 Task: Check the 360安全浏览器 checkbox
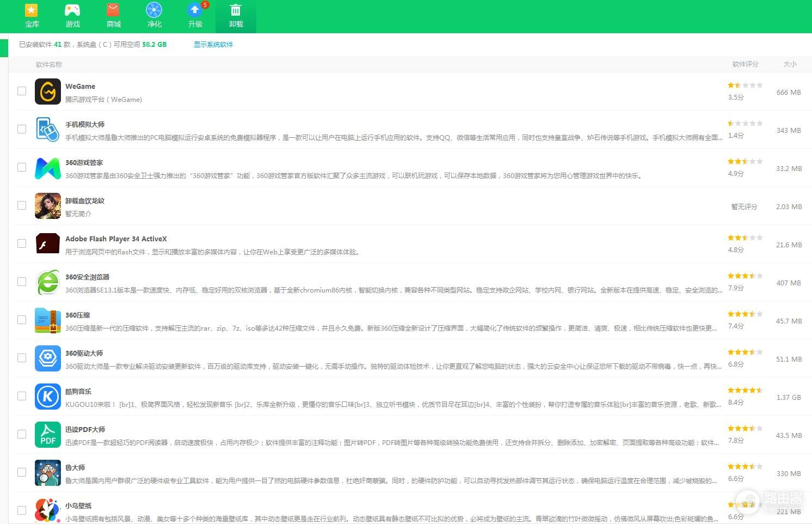[x=22, y=282]
